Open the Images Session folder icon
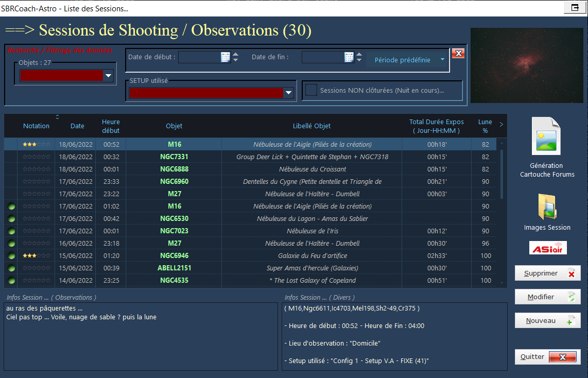 pos(547,206)
